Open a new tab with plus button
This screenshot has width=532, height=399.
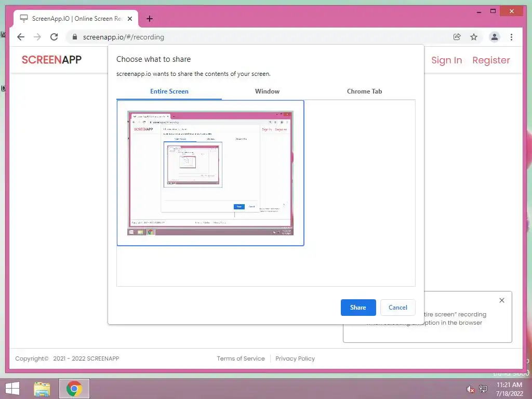click(150, 19)
